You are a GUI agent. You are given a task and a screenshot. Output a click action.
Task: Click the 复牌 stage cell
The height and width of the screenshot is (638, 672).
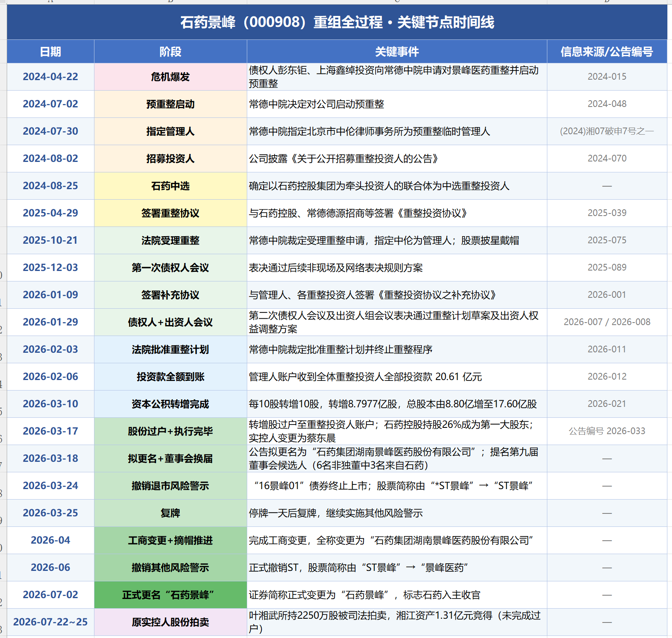pos(170,513)
